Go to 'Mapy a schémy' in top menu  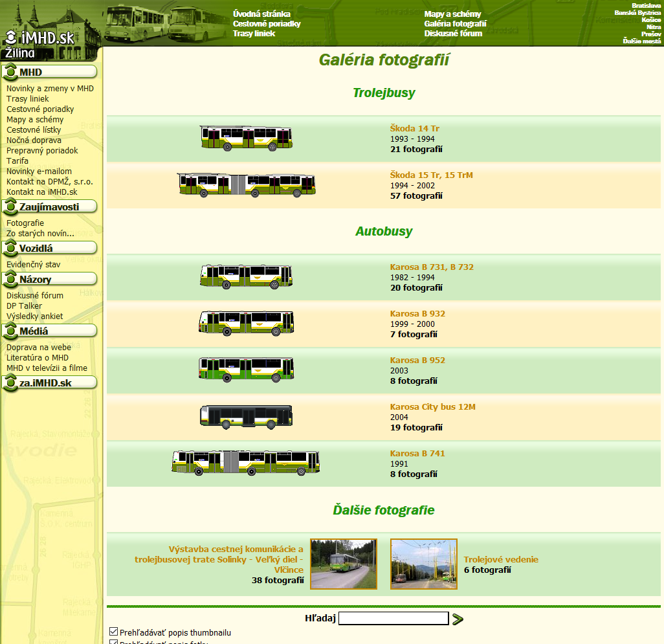tap(452, 14)
